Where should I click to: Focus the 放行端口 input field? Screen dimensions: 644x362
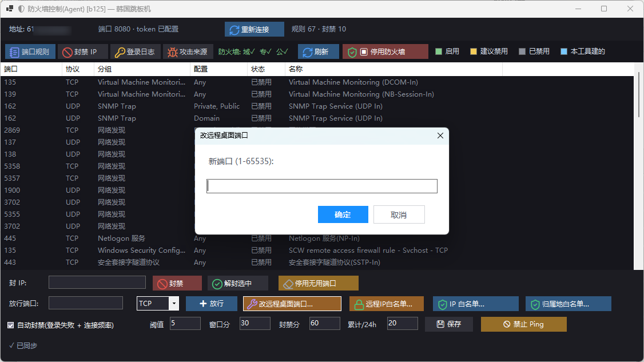(85, 303)
